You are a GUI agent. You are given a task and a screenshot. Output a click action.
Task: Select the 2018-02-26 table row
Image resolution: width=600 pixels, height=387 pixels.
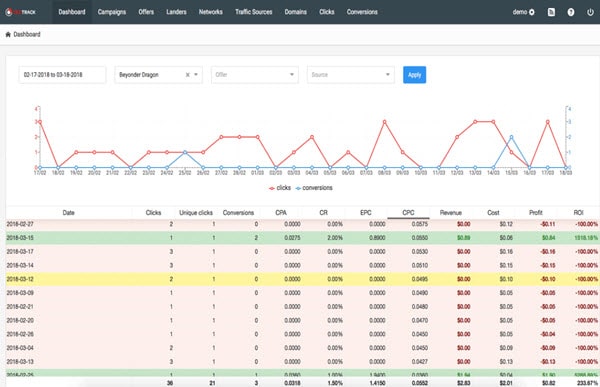point(302,334)
